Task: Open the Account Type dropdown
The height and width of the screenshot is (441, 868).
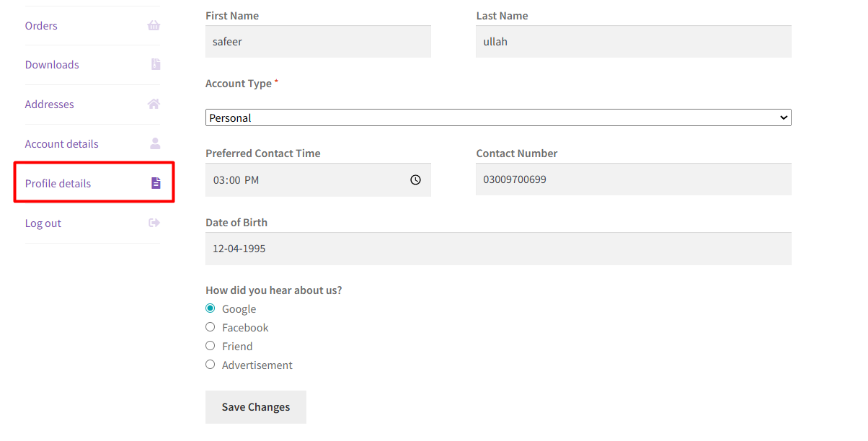Action: click(x=498, y=117)
